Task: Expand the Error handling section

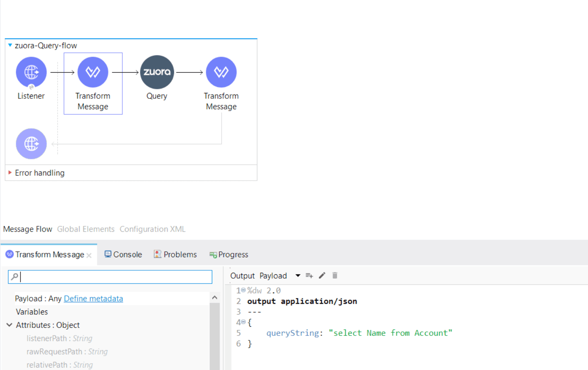Action: coord(10,173)
